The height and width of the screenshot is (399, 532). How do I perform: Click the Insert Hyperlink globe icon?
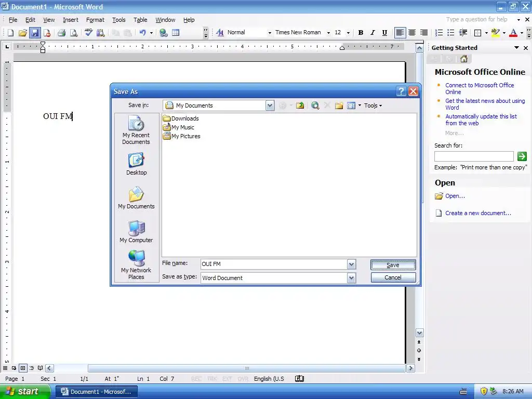tap(164, 33)
